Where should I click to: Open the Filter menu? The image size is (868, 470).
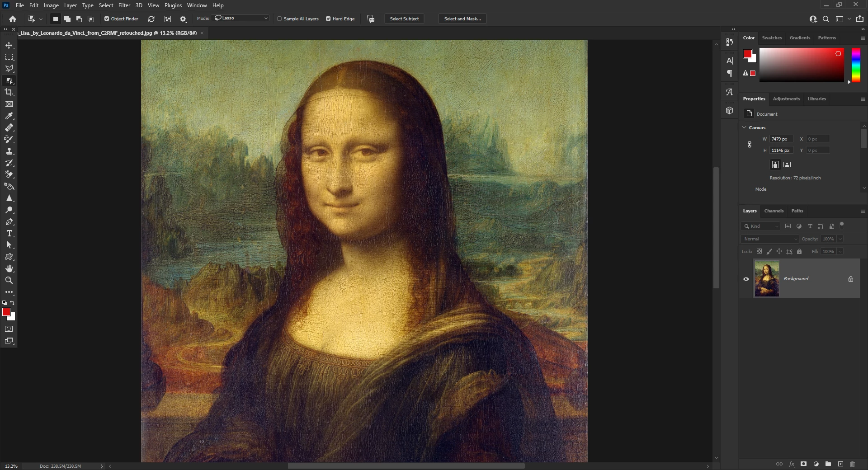tap(124, 5)
